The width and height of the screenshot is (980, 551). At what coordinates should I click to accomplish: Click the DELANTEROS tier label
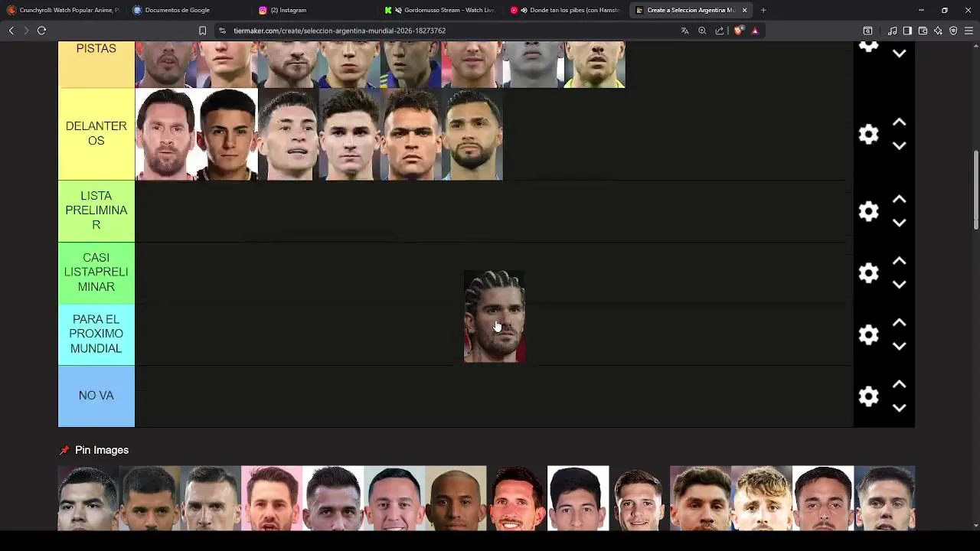click(96, 134)
